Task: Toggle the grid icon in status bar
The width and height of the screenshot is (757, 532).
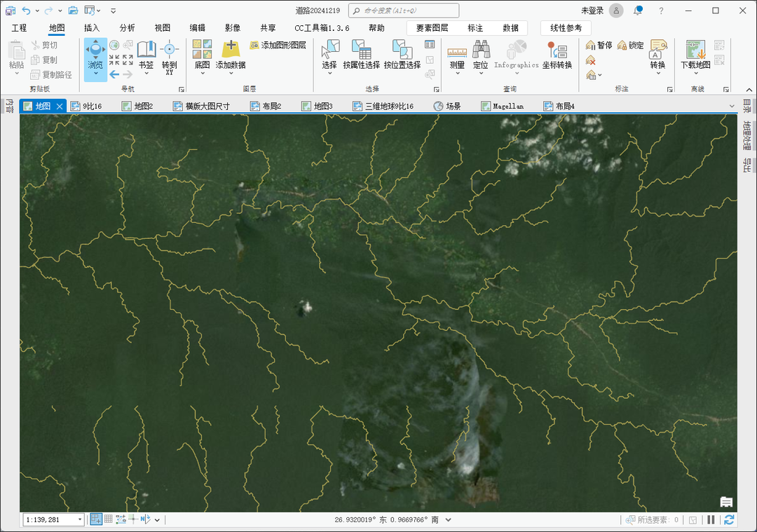Action: pyautogui.click(x=109, y=519)
